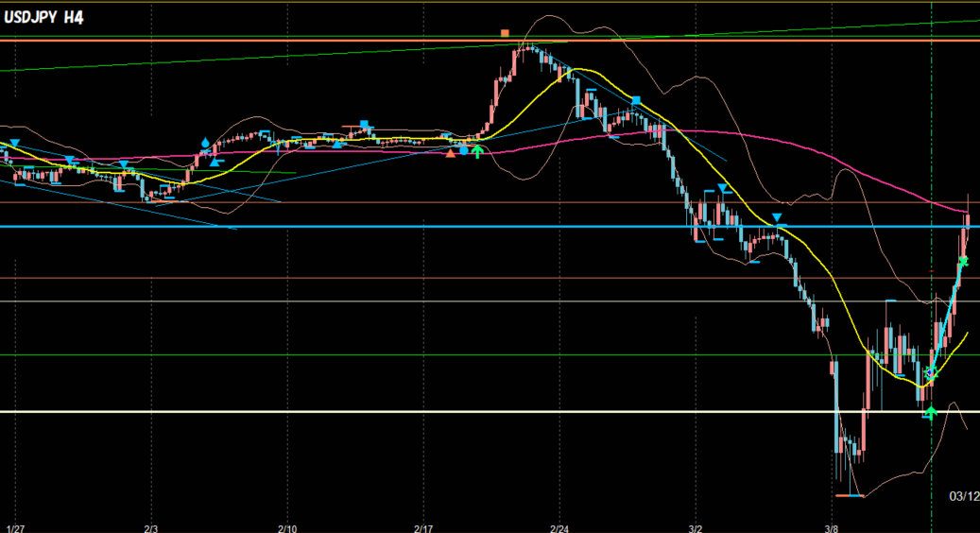The height and width of the screenshot is (533, 980).
Task: Click the blue down triangle above the 3/2 candles
Action: (x=723, y=188)
